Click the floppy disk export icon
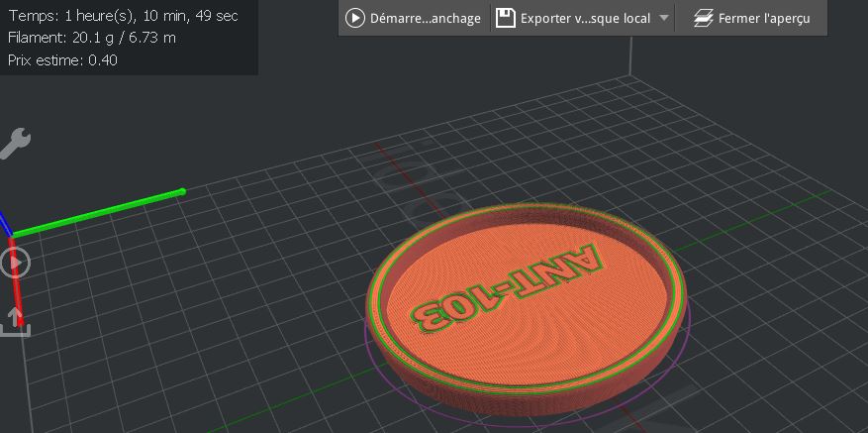 [x=506, y=18]
